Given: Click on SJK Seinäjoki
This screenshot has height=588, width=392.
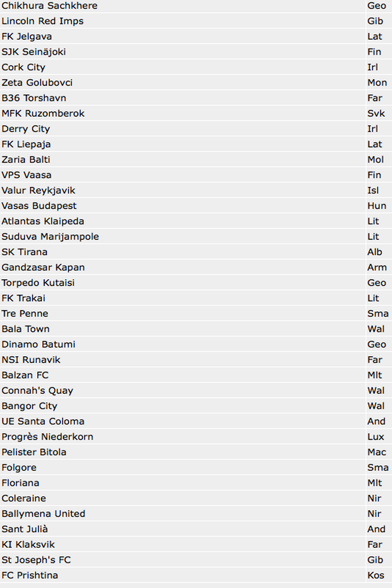Looking at the screenshot, I should point(34,51).
